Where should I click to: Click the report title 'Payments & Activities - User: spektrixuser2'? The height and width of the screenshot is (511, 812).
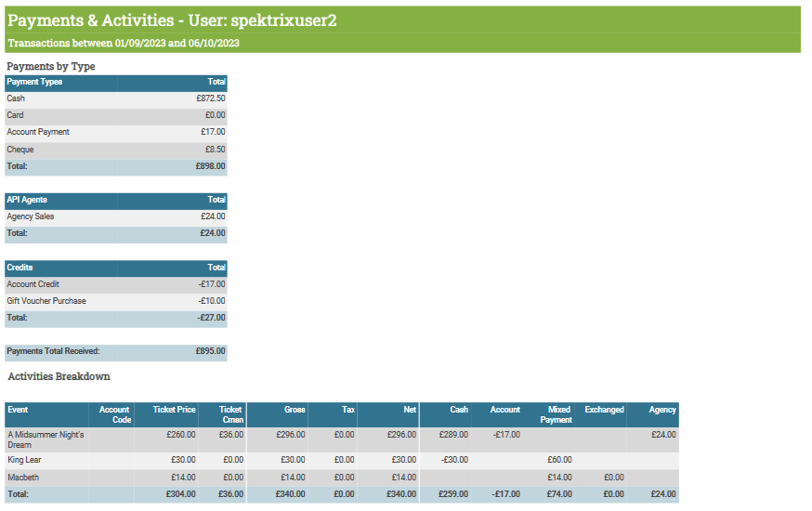click(x=172, y=20)
